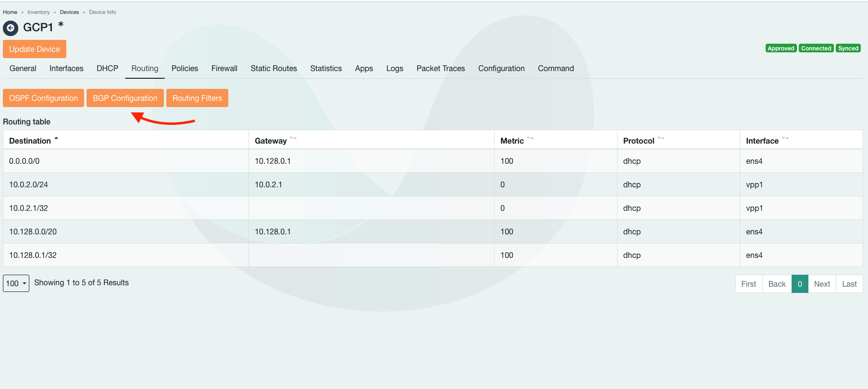Click the back arrow icon beside GCP1
Screen dimensions: 868x389
pos(11,28)
